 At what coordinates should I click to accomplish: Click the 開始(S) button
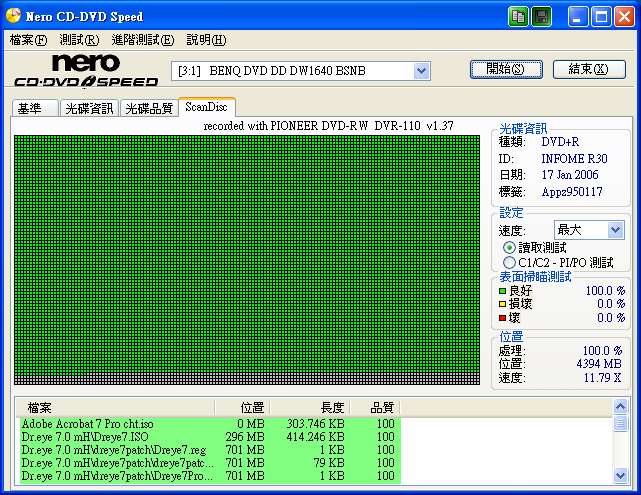coord(506,69)
